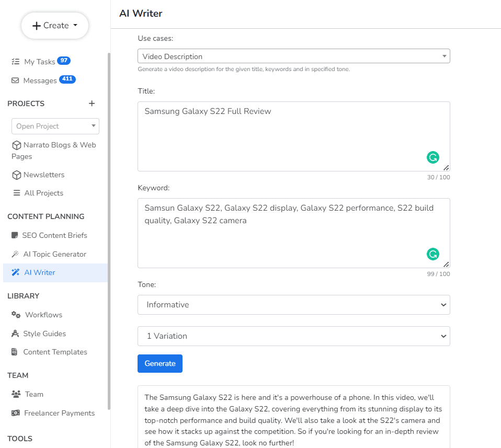Click the 'TOOLS' section header
501x448 pixels.
tap(20, 439)
